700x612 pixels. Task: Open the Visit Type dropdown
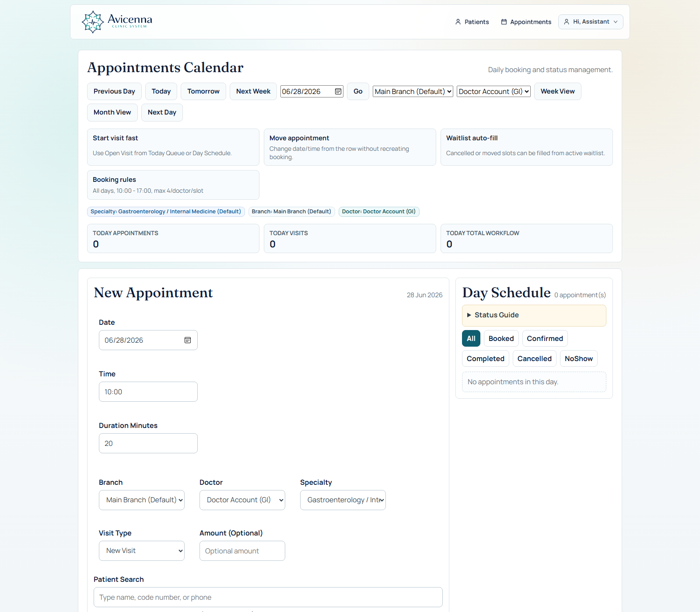(x=142, y=551)
